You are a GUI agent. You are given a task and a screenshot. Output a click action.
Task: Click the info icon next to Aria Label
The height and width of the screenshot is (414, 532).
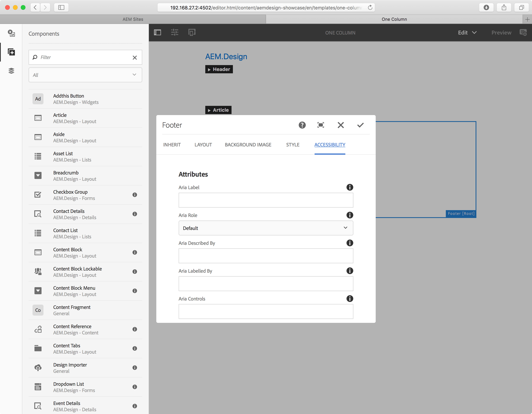tap(350, 187)
